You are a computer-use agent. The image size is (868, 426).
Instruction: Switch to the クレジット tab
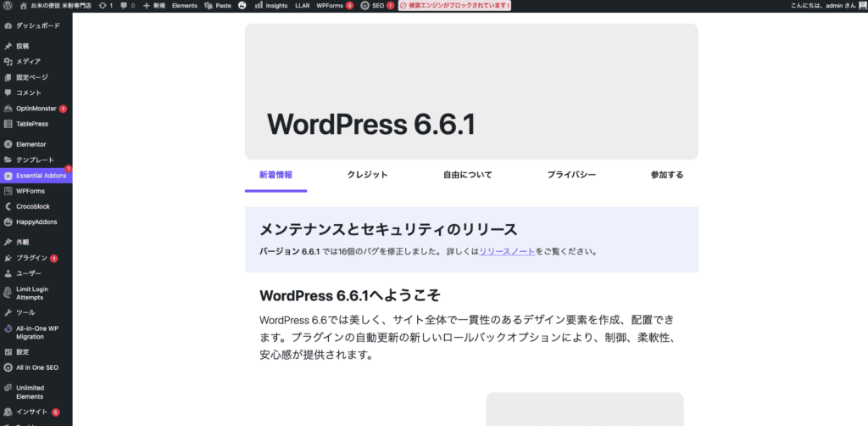368,175
